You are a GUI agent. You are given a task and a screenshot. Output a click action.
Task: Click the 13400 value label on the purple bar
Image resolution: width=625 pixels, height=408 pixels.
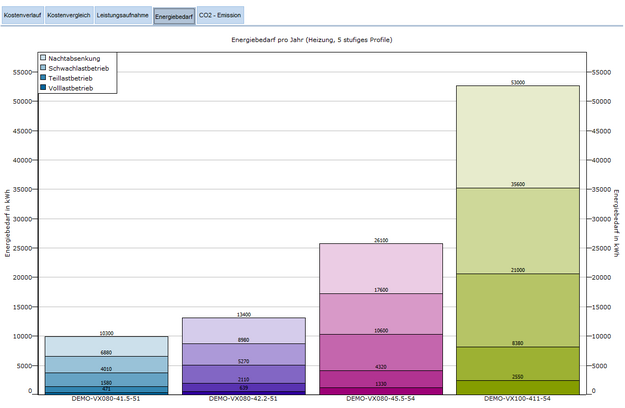click(x=243, y=314)
